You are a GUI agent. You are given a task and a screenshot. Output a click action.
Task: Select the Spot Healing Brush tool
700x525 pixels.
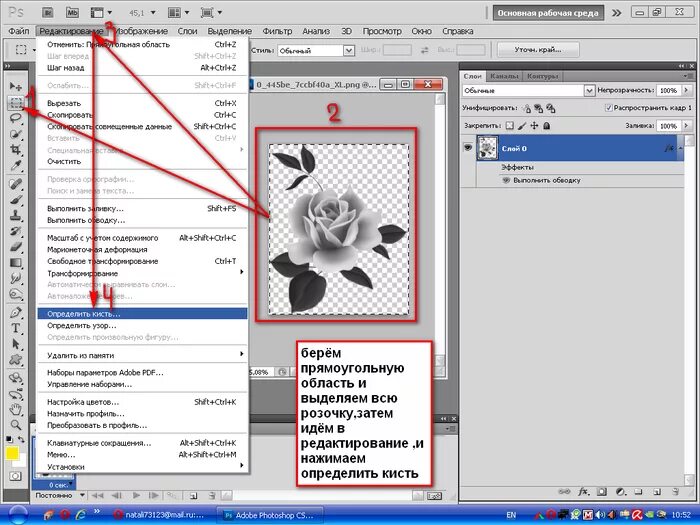pyautogui.click(x=16, y=184)
